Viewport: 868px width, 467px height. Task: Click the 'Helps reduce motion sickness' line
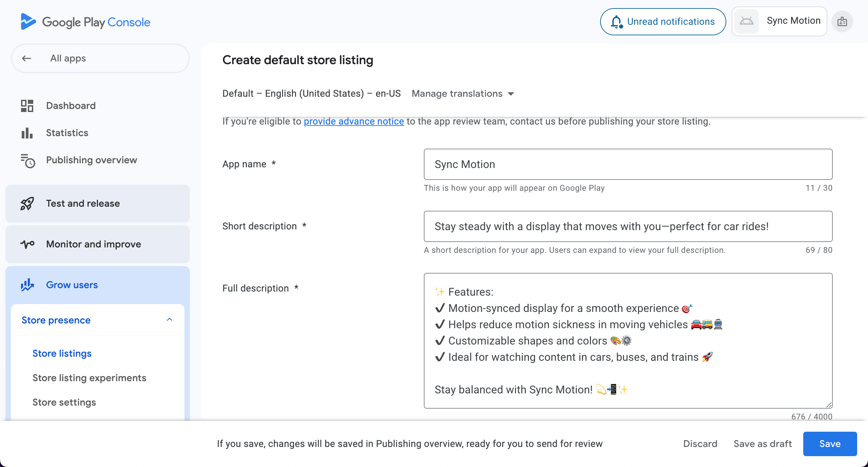click(x=579, y=324)
